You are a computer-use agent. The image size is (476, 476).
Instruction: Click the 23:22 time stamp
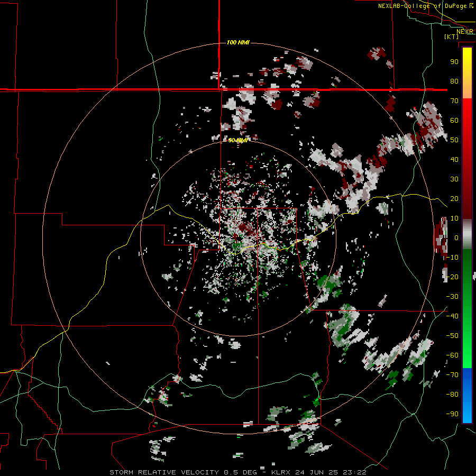[354, 472]
